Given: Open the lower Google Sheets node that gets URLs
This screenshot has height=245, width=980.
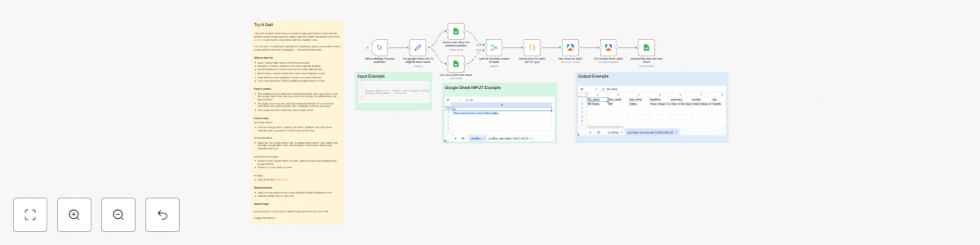Looking at the screenshot, I should 456,64.
